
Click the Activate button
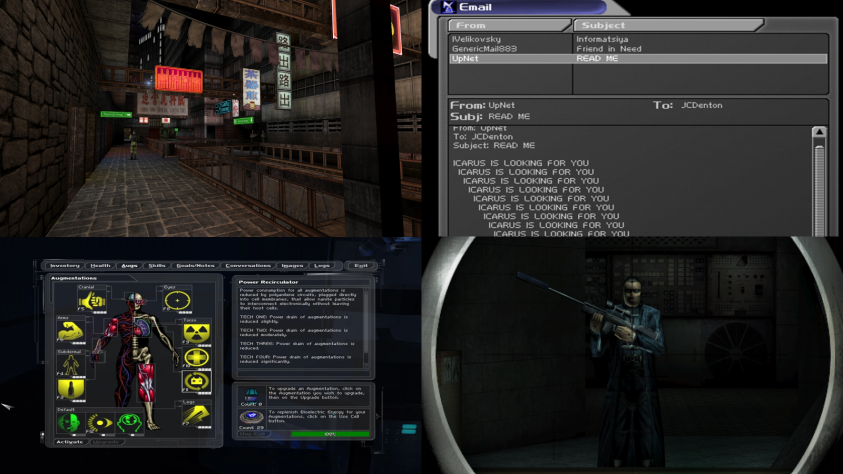(70, 442)
